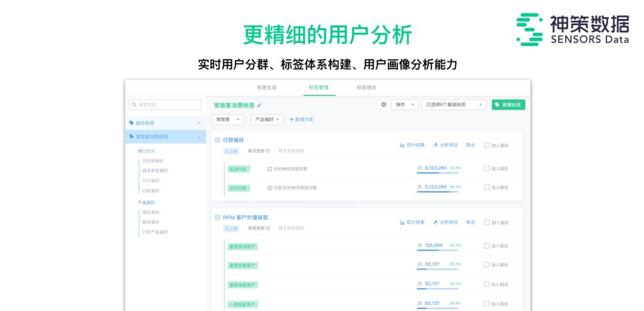Check 加入组合 for the 重要发展客户 row
Image resolution: width=644 pixels, height=311 pixels.
pyautogui.click(x=487, y=265)
